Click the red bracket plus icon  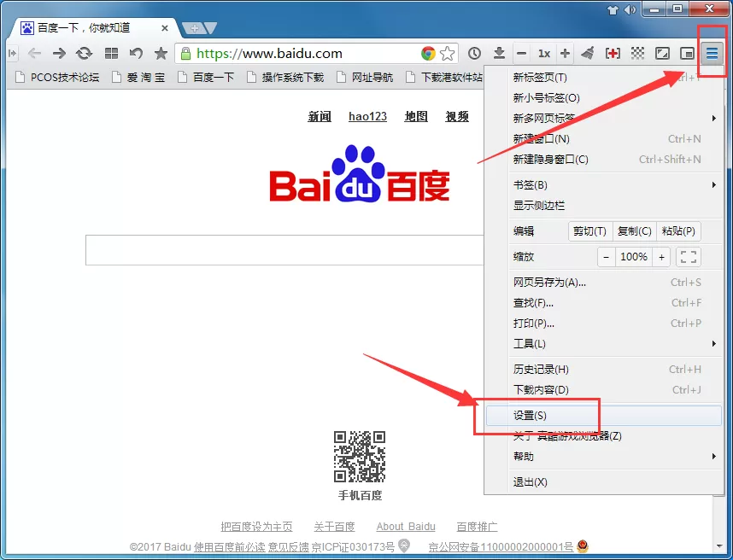(x=613, y=54)
